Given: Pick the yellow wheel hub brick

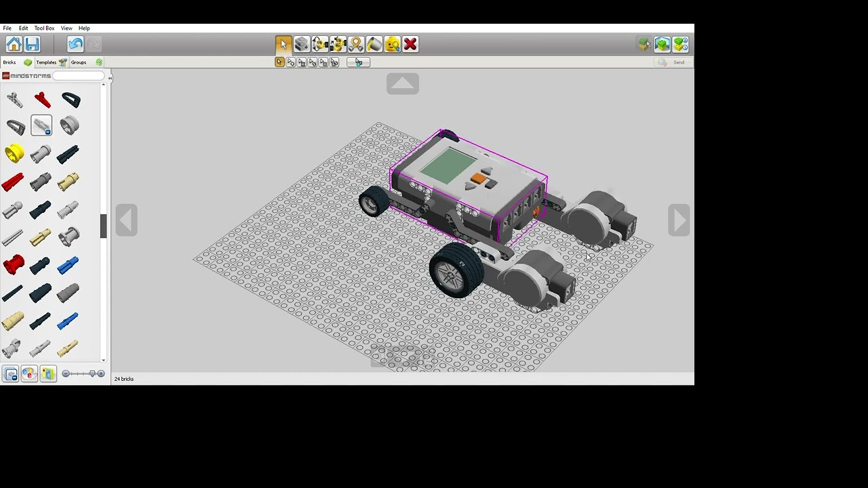Looking at the screenshot, I should click(x=14, y=154).
